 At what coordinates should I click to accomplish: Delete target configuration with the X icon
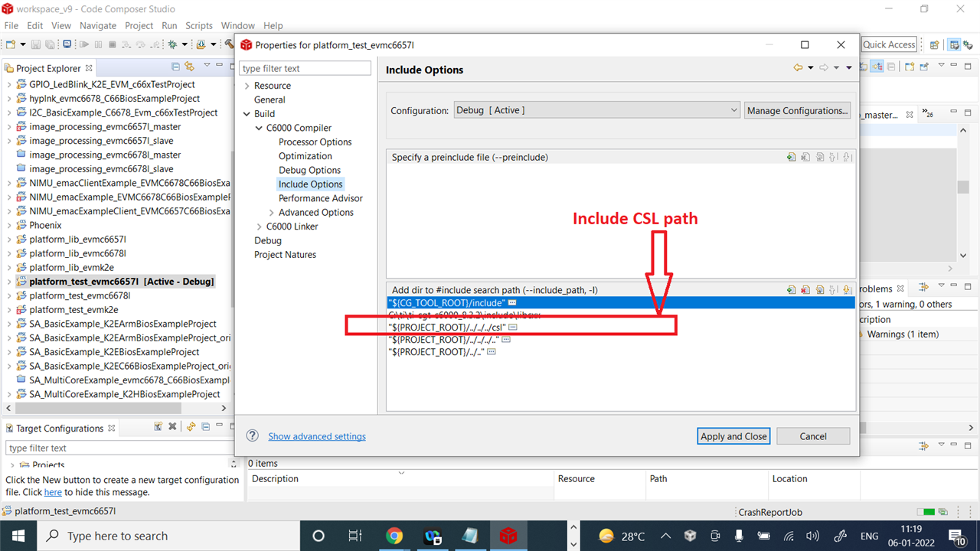172,427
